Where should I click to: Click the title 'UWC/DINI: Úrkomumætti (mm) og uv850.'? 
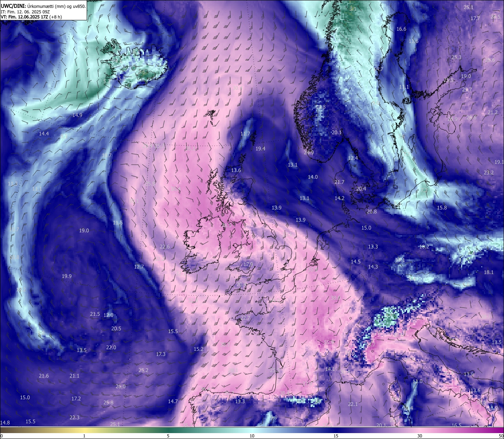[x=43, y=6]
